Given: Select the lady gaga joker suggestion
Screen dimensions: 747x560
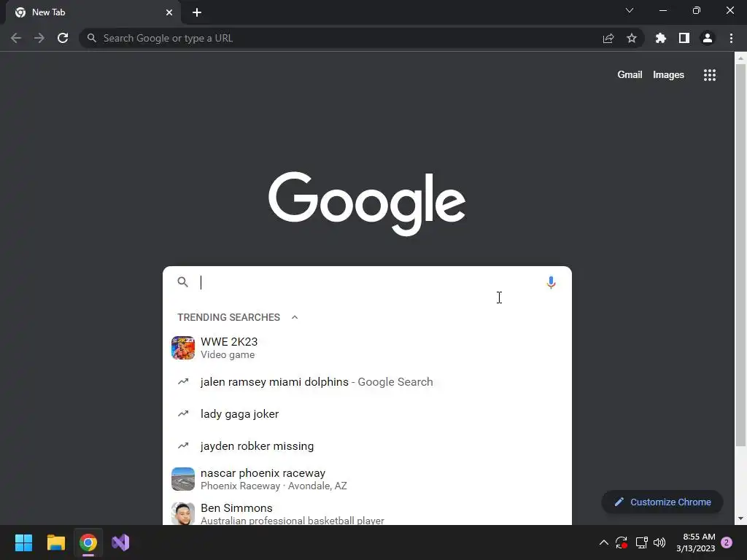Looking at the screenshot, I should 367,414.
